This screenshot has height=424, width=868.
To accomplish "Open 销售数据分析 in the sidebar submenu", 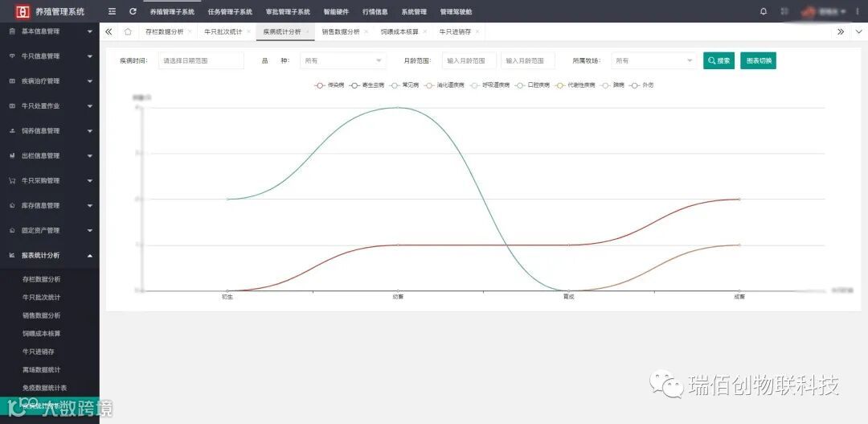I will click(x=42, y=315).
